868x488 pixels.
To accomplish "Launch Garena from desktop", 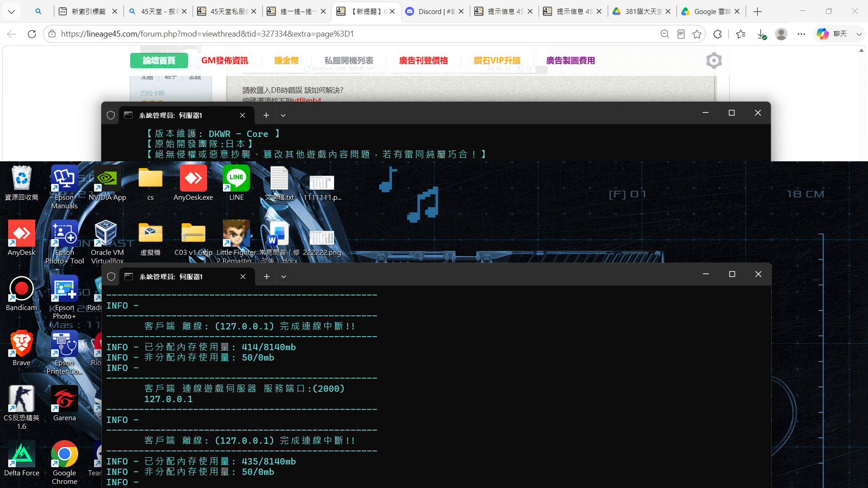I will pyautogui.click(x=64, y=404).
